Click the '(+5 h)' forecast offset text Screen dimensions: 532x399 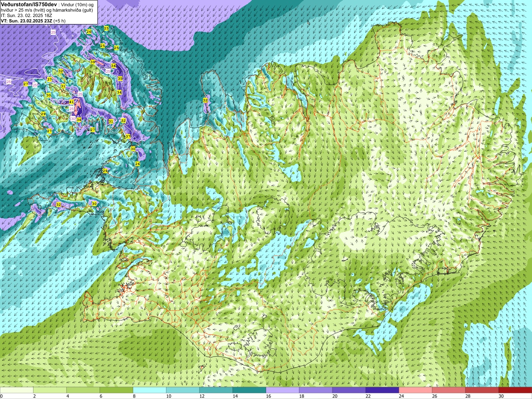(59, 21)
